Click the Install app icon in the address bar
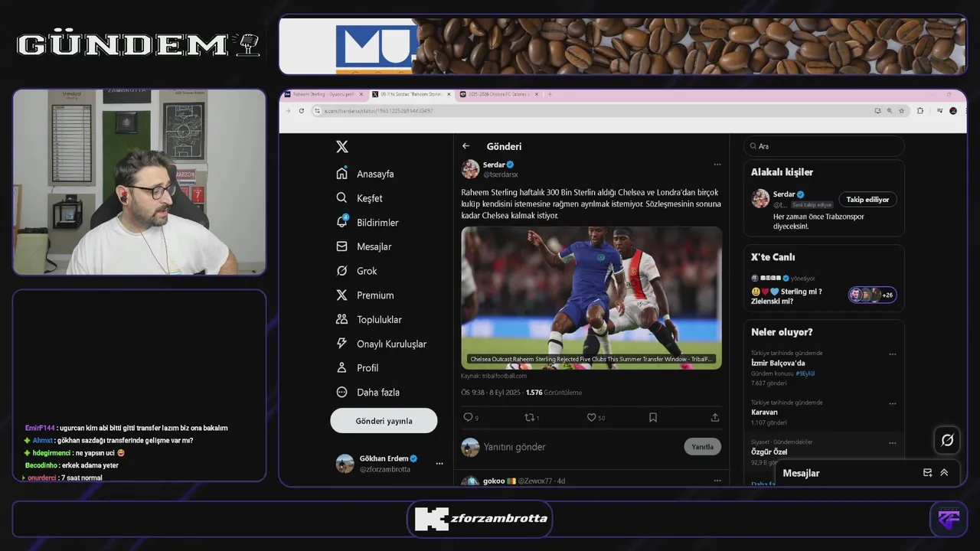The height and width of the screenshot is (551, 980). pos(877,111)
